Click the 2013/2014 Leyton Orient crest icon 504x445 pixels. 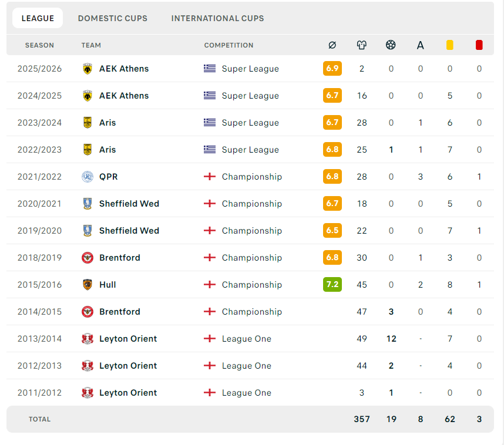(x=88, y=339)
